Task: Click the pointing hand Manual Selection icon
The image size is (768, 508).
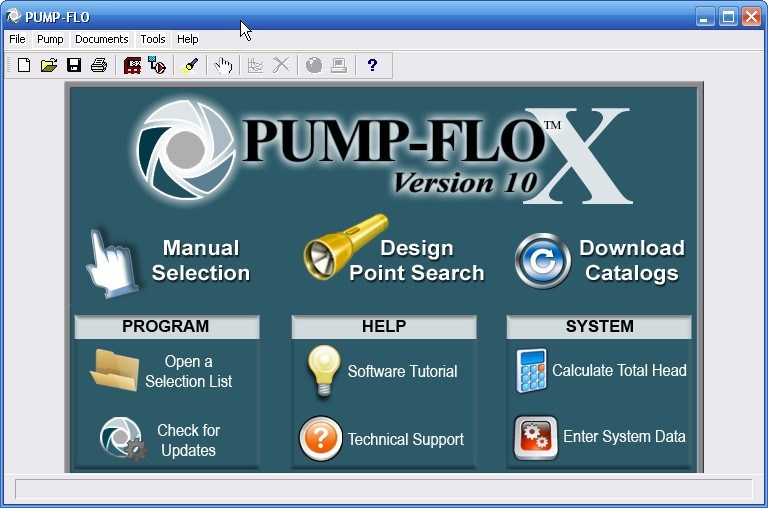Action: pos(112,264)
